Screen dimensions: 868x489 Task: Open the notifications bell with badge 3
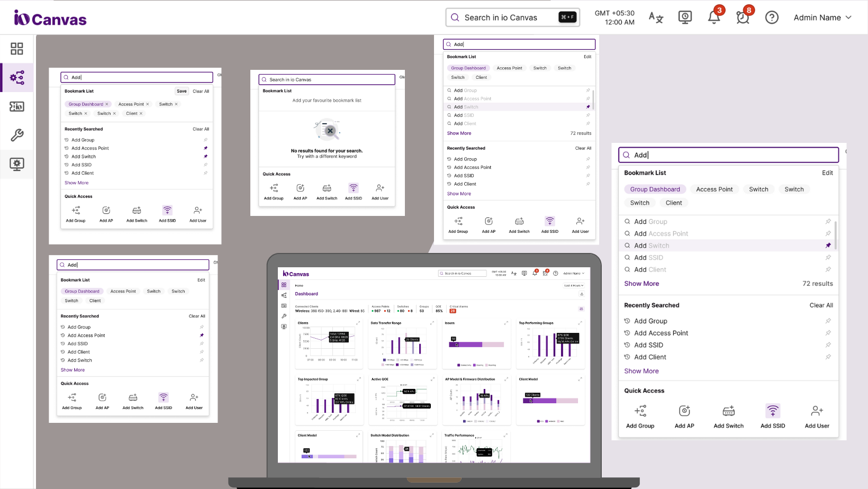point(713,17)
